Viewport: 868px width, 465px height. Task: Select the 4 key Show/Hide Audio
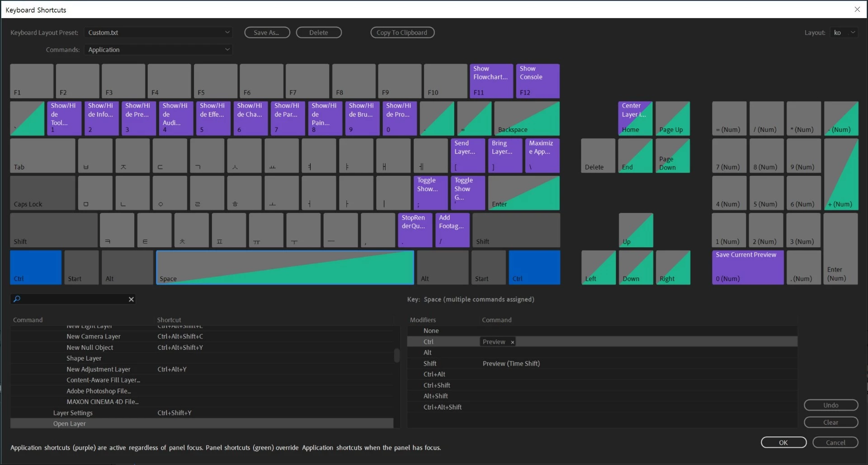click(176, 118)
